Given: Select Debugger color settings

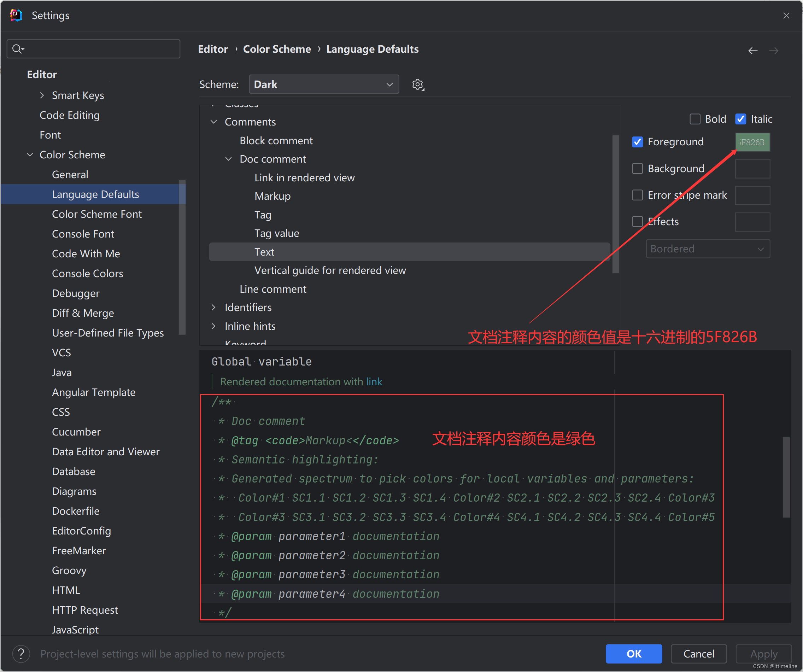Looking at the screenshot, I should pos(76,293).
